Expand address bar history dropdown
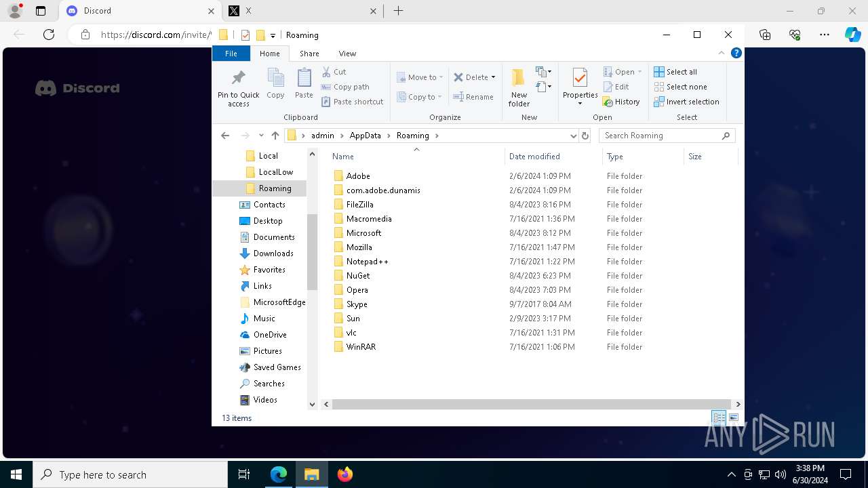The image size is (868, 488). coord(573,136)
